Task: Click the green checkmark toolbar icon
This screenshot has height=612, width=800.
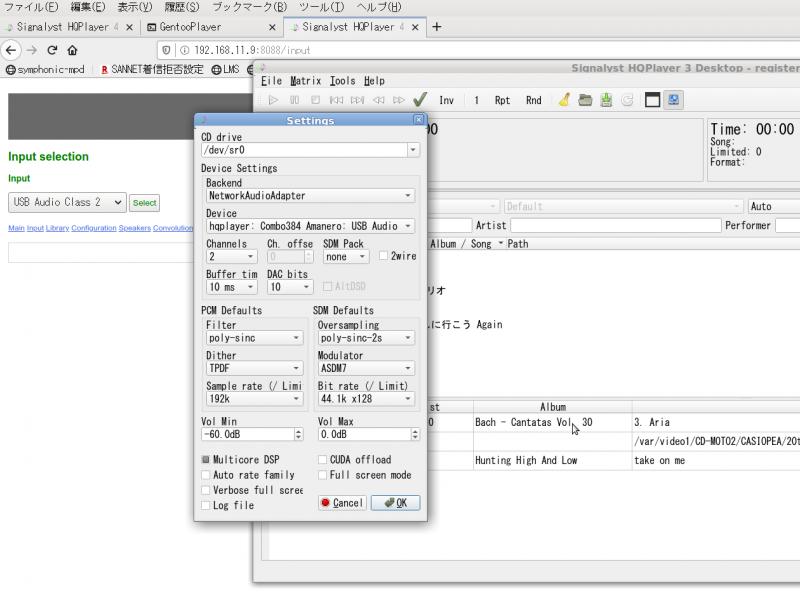Action: [x=420, y=100]
